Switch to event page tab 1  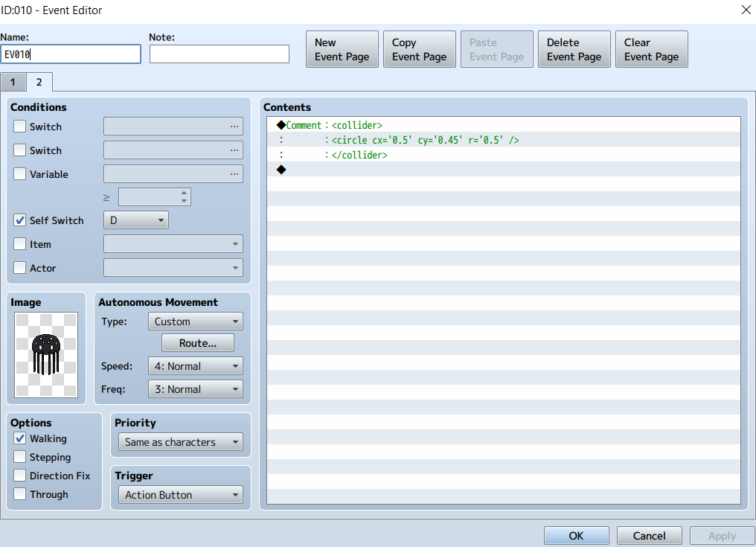point(13,82)
